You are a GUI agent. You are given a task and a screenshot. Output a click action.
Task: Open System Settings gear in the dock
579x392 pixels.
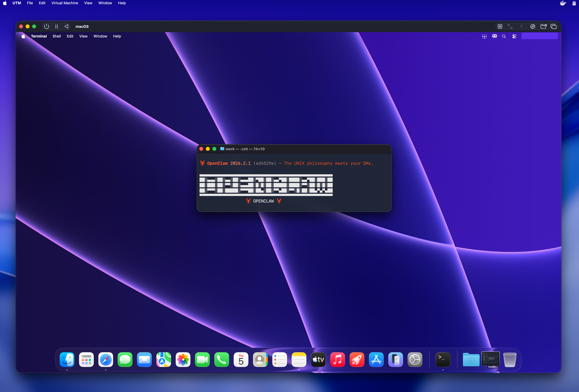tap(415, 360)
